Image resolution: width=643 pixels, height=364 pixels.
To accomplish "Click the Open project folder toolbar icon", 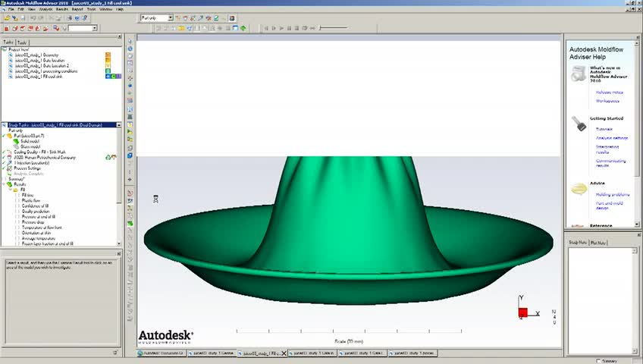I will (7, 18).
